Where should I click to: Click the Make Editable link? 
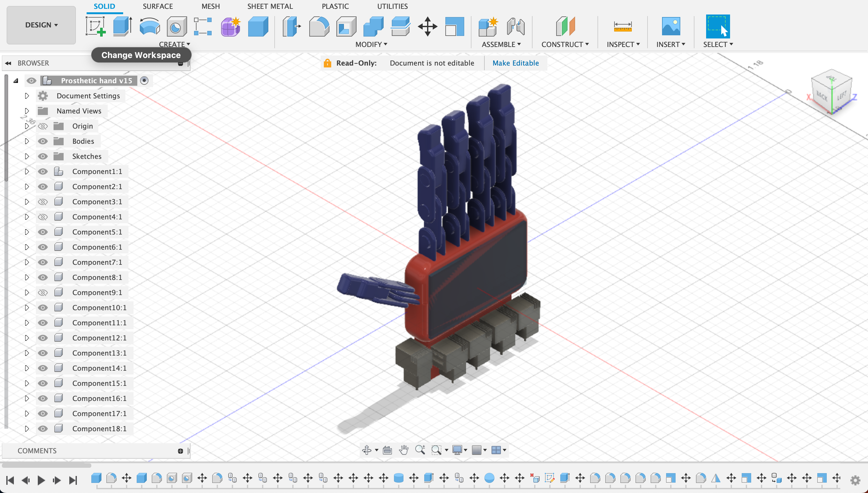(x=516, y=63)
